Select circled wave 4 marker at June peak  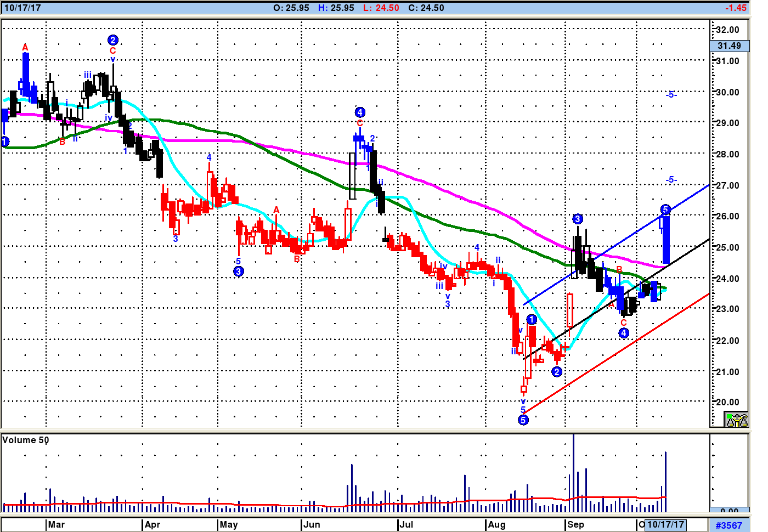coord(360,112)
